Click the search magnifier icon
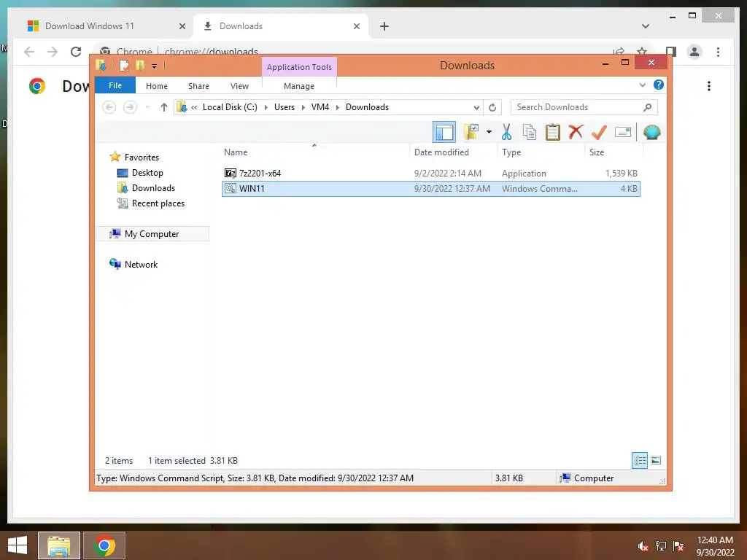 pyautogui.click(x=648, y=107)
